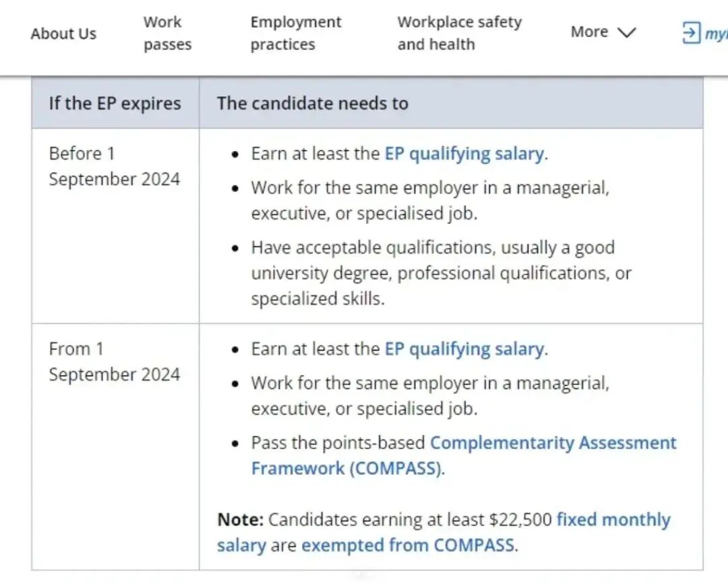The image size is (728, 586).
Task: Click 'The candidate needs to' header
Action: coord(313,103)
